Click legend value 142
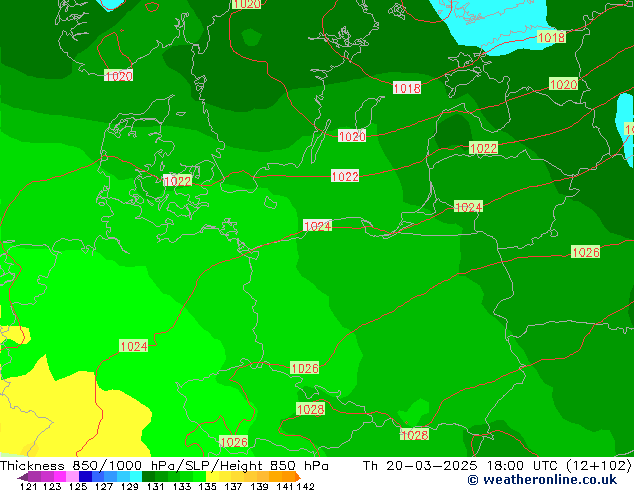The image size is (634, 490). tap(305, 486)
